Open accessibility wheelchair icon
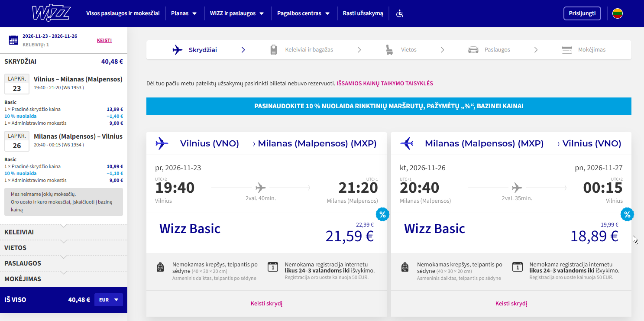The width and height of the screenshot is (644, 321). click(400, 13)
